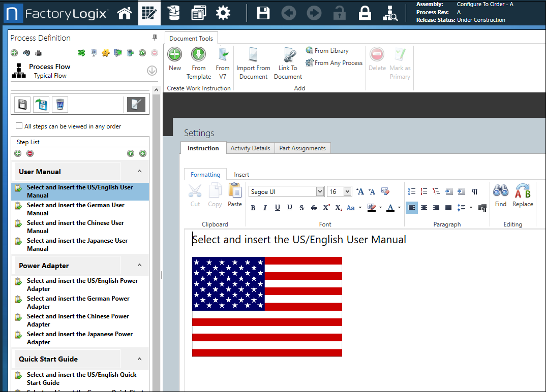Open the Segoe UI font dropdown

pos(320,191)
